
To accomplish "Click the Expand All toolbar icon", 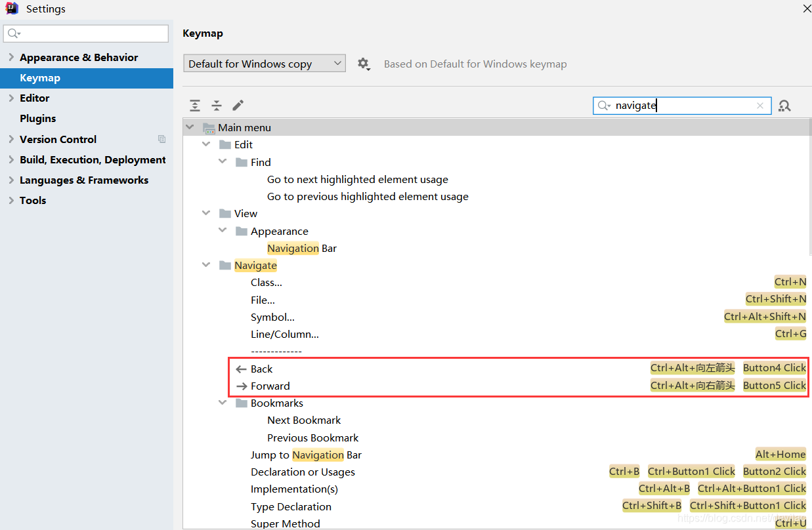I will (x=195, y=106).
